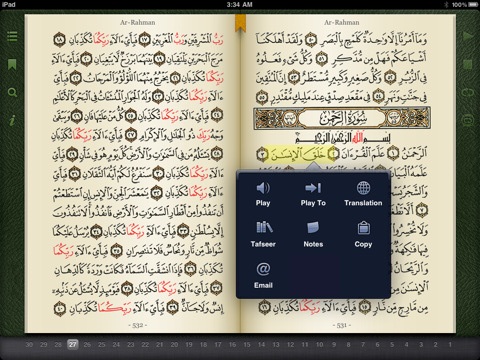This screenshot has width=480, height=360.
Task: Jump to juz 22 in bottom bar
Action: pyautogui.click(x=145, y=345)
